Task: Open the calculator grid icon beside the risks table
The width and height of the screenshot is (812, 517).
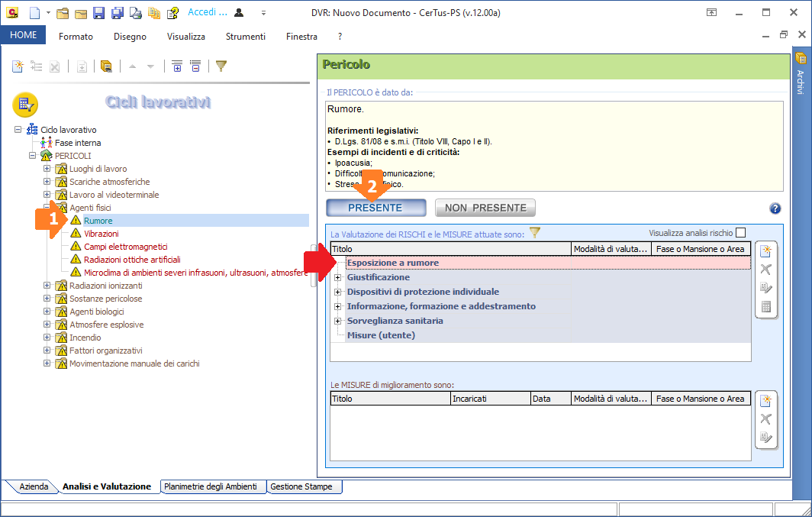Action: pos(766,307)
